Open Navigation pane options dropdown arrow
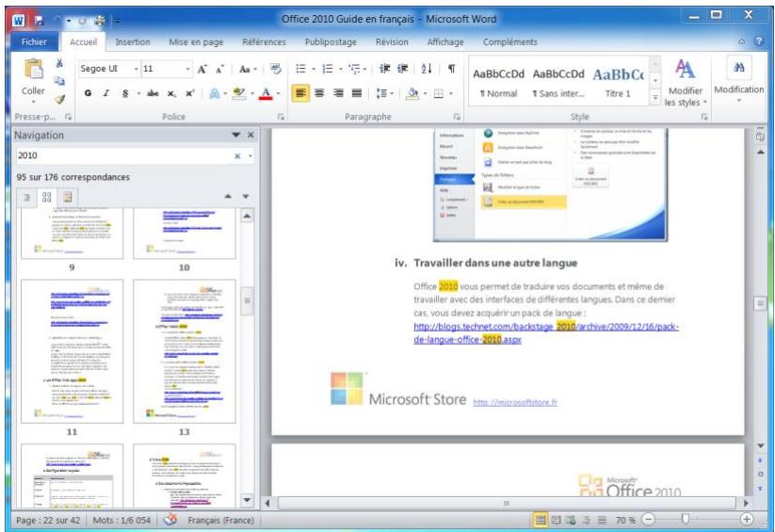 pos(235,135)
